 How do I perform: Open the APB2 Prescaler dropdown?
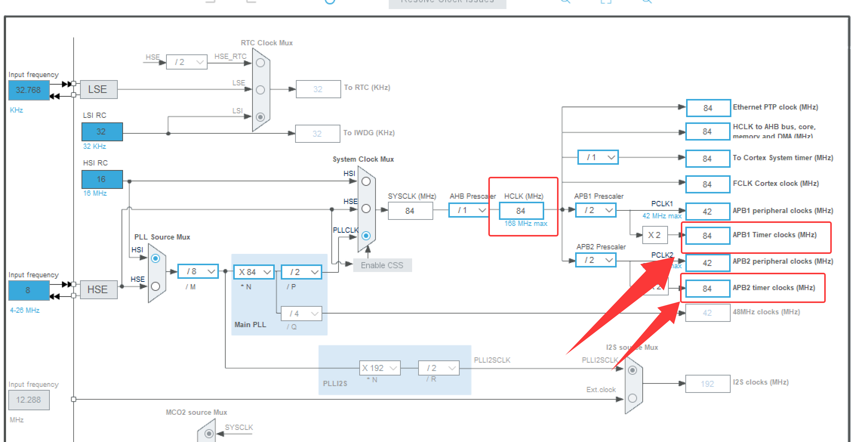point(596,260)
